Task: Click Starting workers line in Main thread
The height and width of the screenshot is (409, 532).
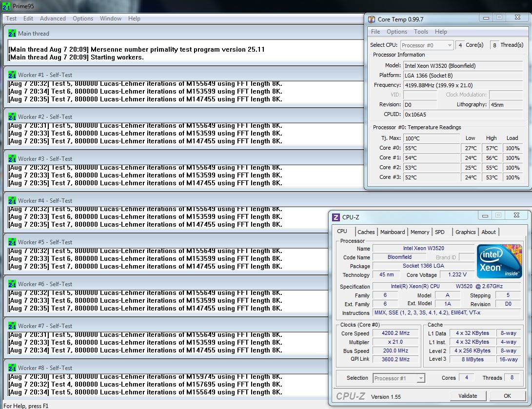Action: click(76, 58)
